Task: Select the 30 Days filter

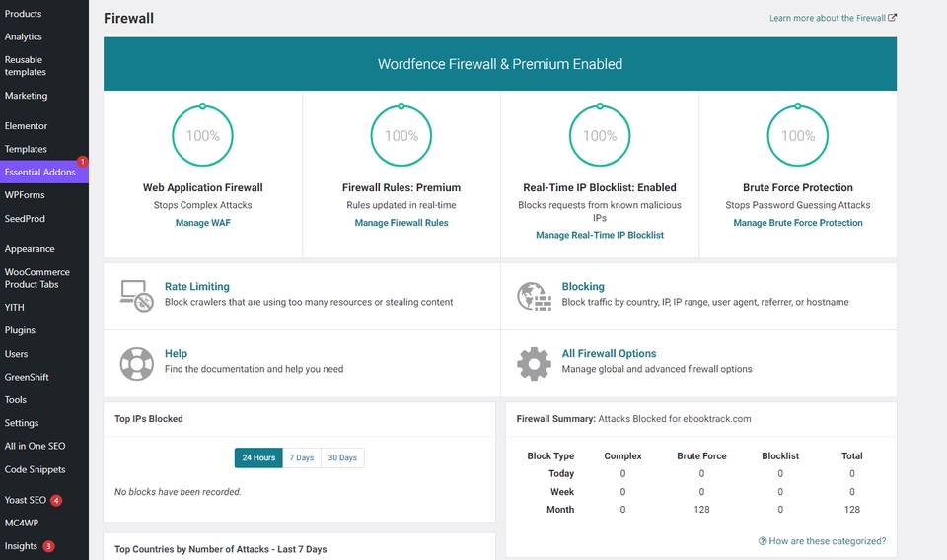Action: pyautogui.click(x=342, y=458)
